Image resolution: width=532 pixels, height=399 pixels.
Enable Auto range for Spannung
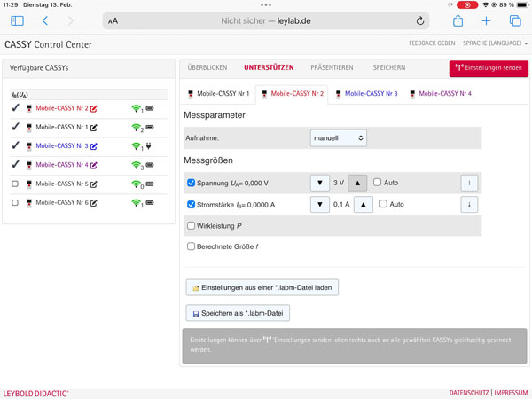pyautogui.click(x=378, y=183)
